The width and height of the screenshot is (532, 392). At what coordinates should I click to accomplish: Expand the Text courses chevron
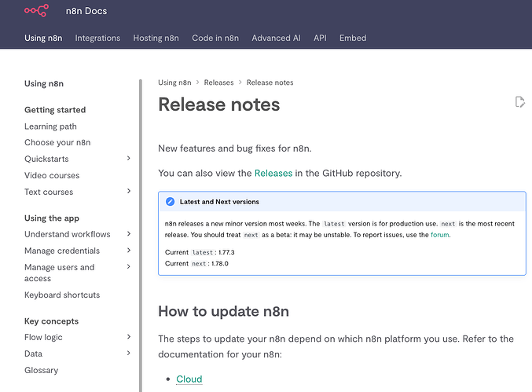[129, 191]
